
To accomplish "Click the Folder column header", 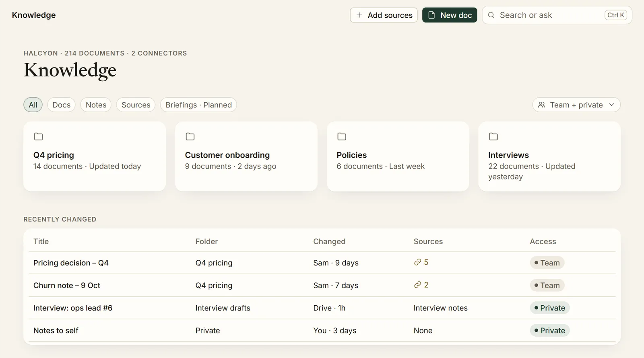I will 206,242.
